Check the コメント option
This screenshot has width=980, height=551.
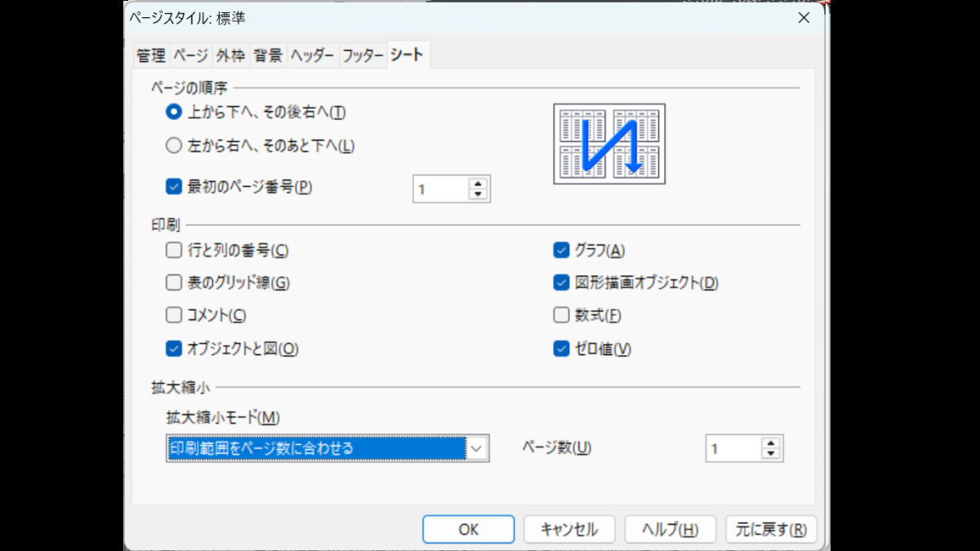click(172, 316)
